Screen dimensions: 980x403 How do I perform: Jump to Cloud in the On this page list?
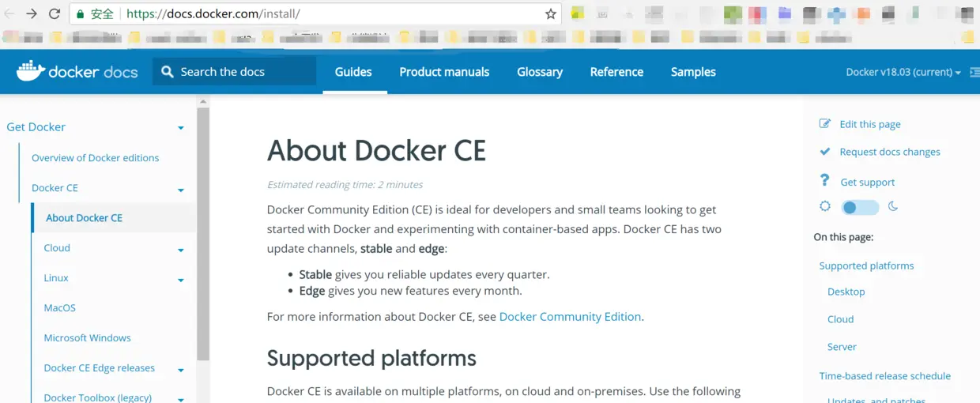[x=841, y=319]
